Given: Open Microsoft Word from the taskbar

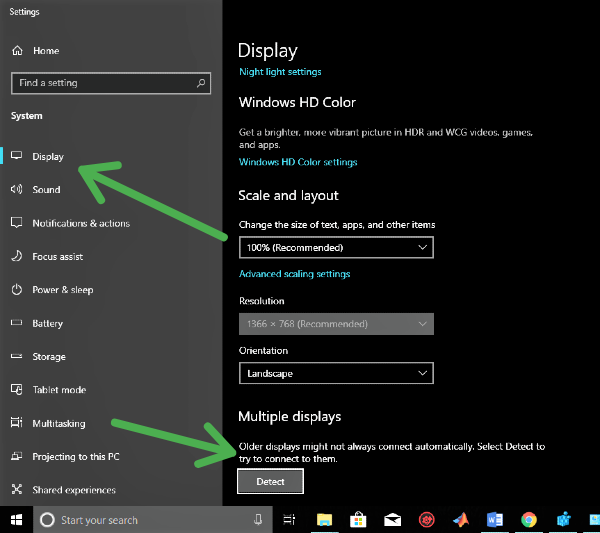Looking at the screenshot, I should [x=495, y=520].
